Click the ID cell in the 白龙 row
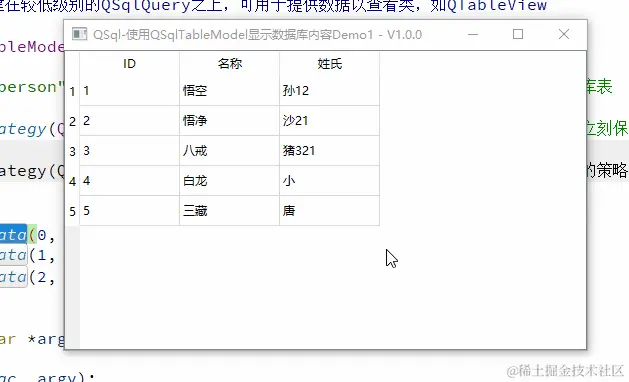629x382 pixels. pyautogui.click(x=130, y=181)
